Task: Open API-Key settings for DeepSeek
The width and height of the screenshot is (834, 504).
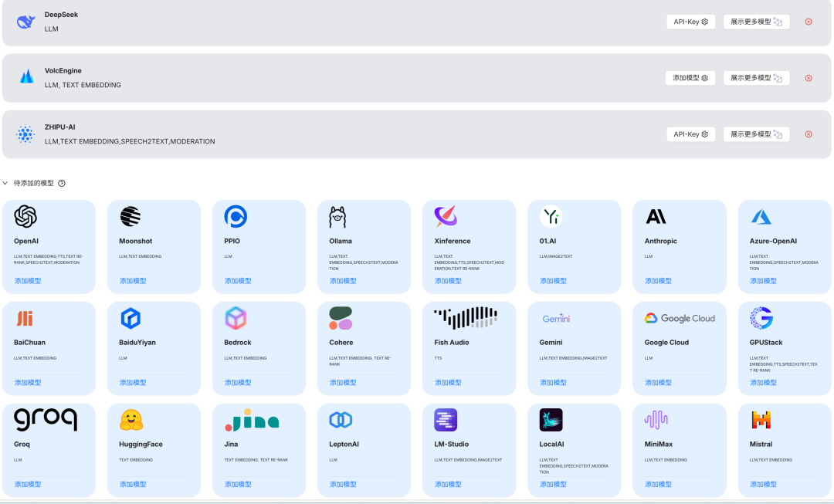Action: [x=690, y=22]
